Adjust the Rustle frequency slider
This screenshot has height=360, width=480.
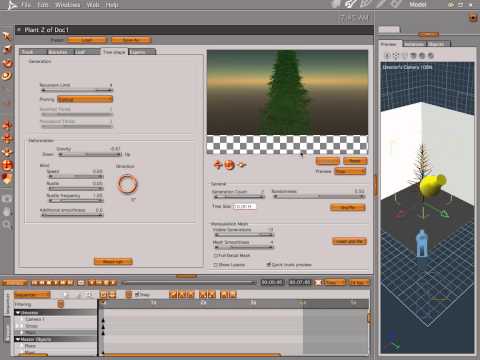[76, 201]
